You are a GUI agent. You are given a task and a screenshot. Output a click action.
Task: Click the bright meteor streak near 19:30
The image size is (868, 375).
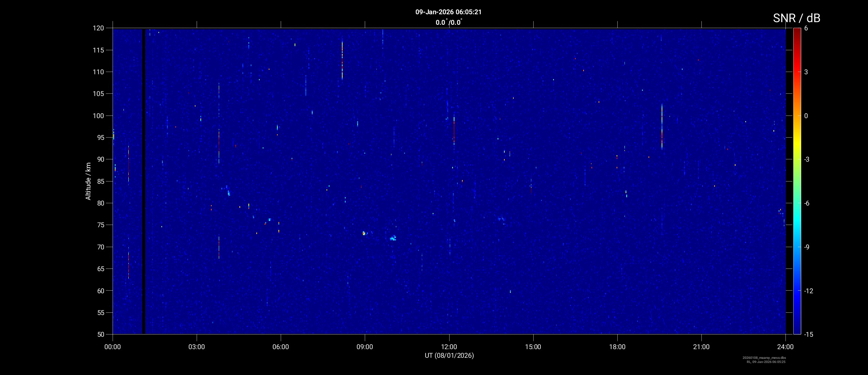pos(662,127)
